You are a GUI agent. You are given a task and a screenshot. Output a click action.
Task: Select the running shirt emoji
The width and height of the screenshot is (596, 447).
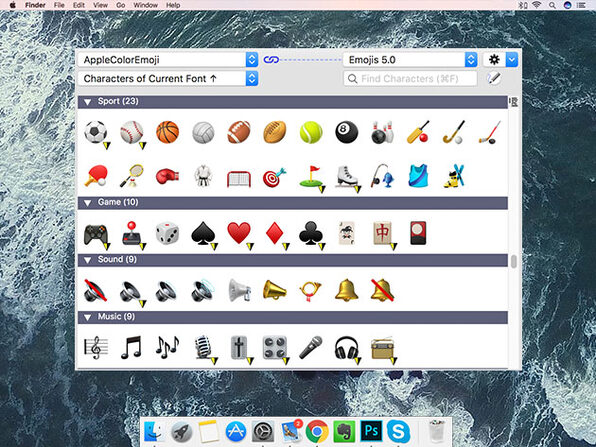click(x=418, y=176)
